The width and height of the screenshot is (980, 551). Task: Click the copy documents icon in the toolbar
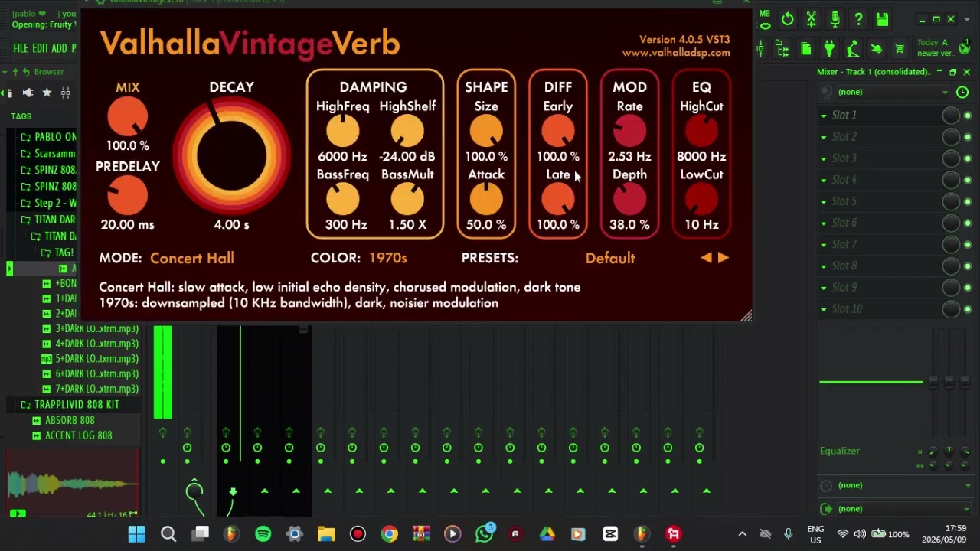[x=805, y=50]
